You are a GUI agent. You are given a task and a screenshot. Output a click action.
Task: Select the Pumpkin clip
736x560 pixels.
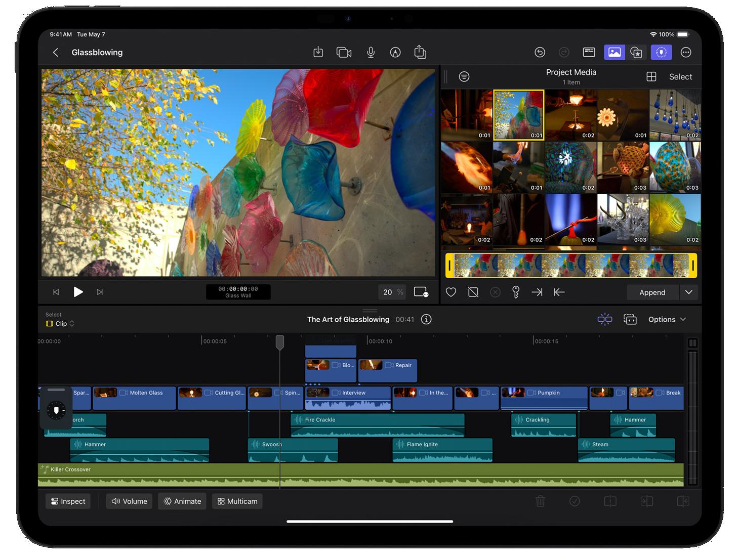(544, 398)
